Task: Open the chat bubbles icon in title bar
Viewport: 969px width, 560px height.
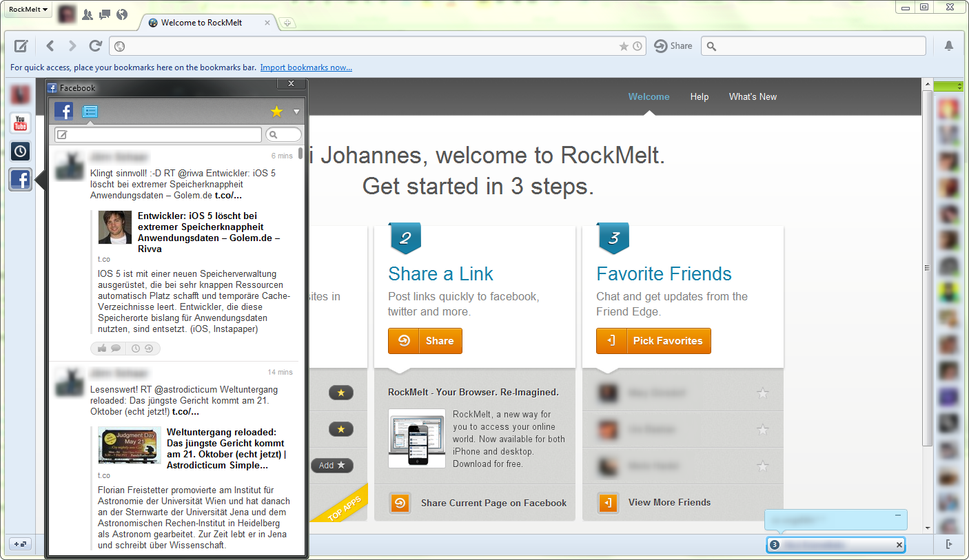Action: point(105,14)
